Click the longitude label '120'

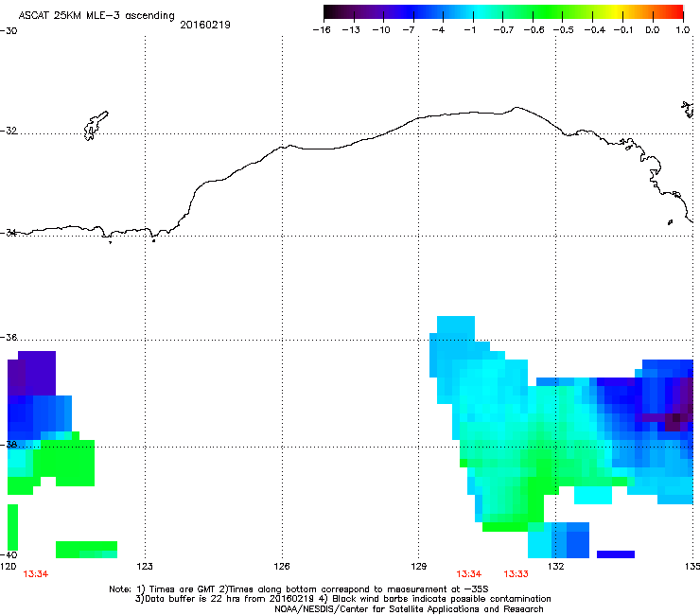coord(8,567)
